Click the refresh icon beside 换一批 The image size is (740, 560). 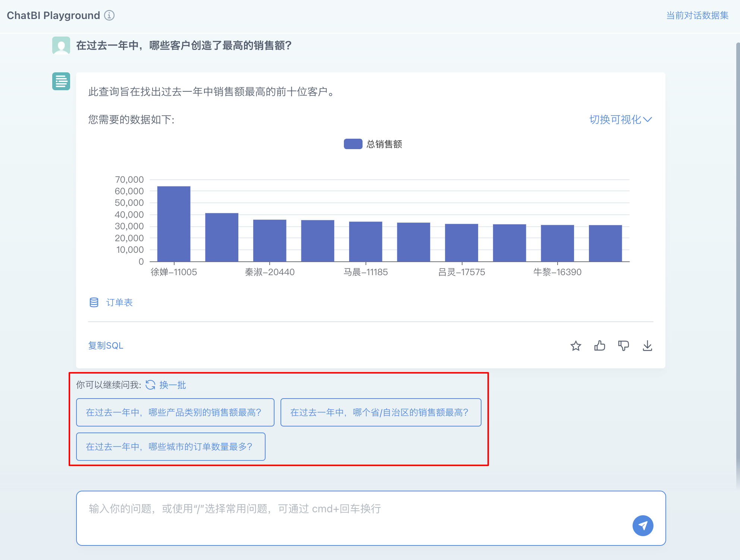(x=150, y=385)
